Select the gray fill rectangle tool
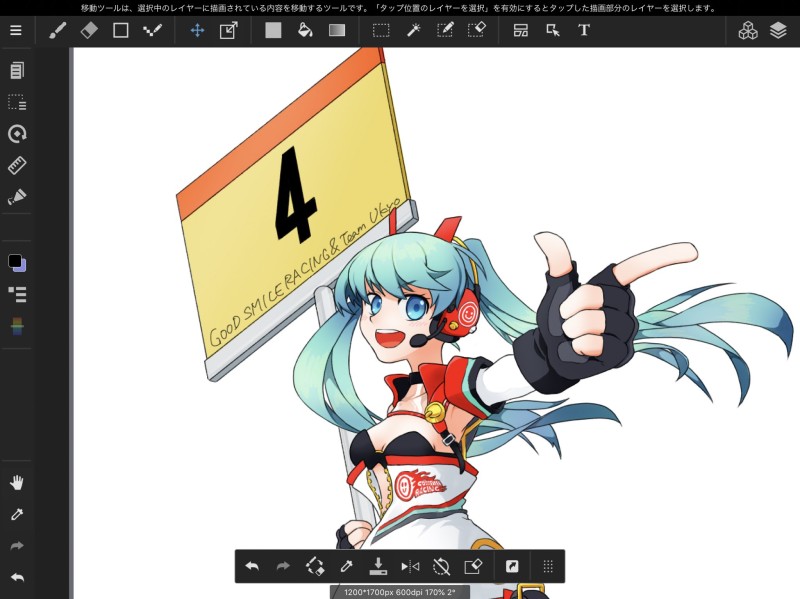The image size is (800, 599). 273,31
